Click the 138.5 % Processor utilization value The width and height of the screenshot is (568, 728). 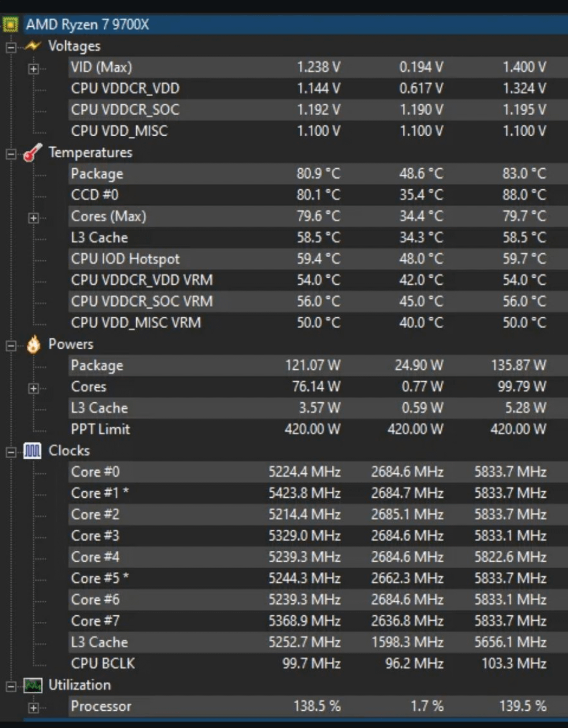coord(317,706)
